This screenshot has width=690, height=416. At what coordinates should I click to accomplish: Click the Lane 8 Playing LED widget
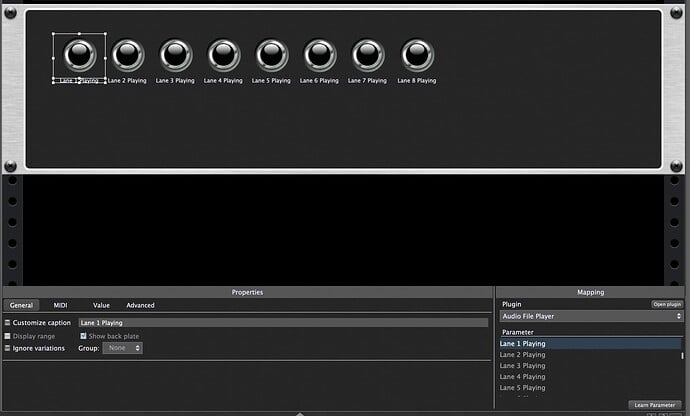coord(417,55)
